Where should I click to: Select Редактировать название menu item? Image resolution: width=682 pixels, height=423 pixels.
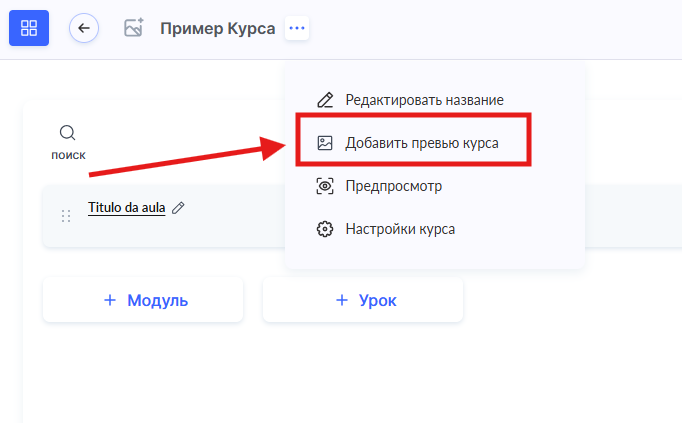424,100
